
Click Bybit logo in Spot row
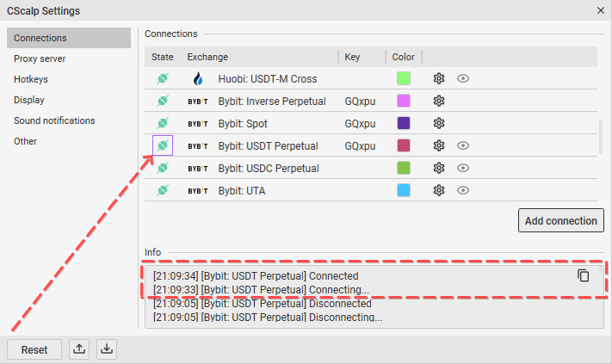(x=198, y=124)
